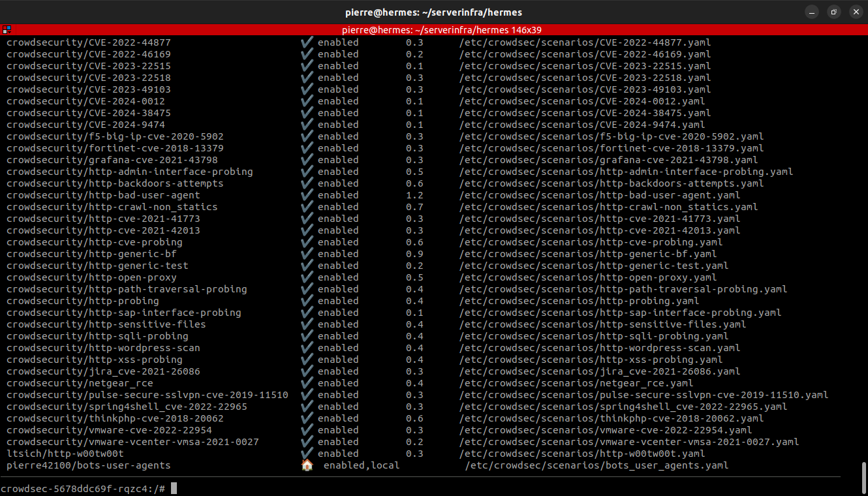Click the terminal grid icon in the red title strip
This screenshot has height=496, width=868.
6,30
